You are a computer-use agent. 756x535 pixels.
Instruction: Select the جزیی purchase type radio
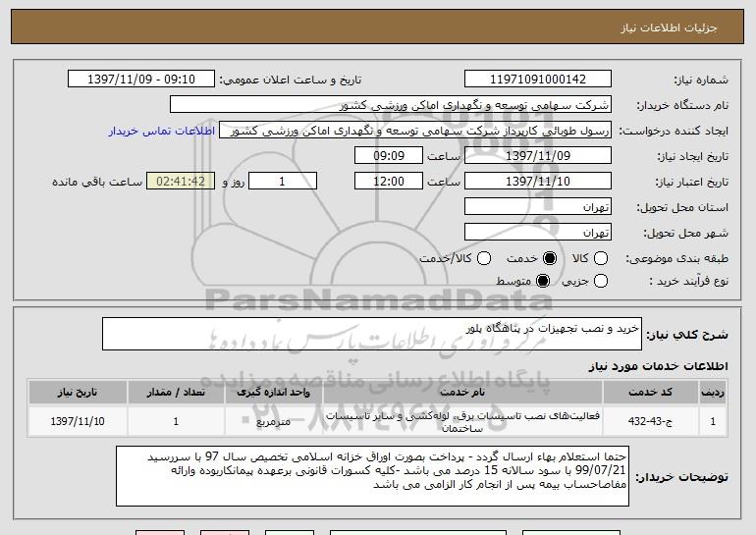point(601,281)
